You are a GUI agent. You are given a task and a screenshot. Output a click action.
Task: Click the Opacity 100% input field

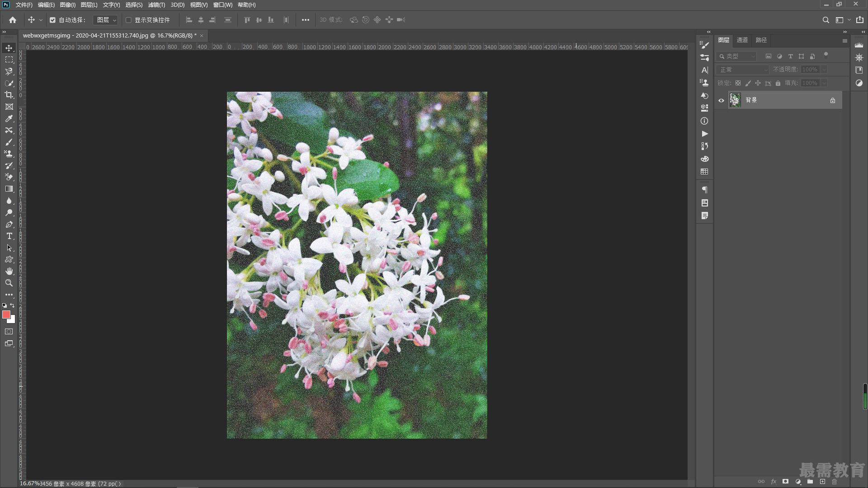(x=810, y=70)
